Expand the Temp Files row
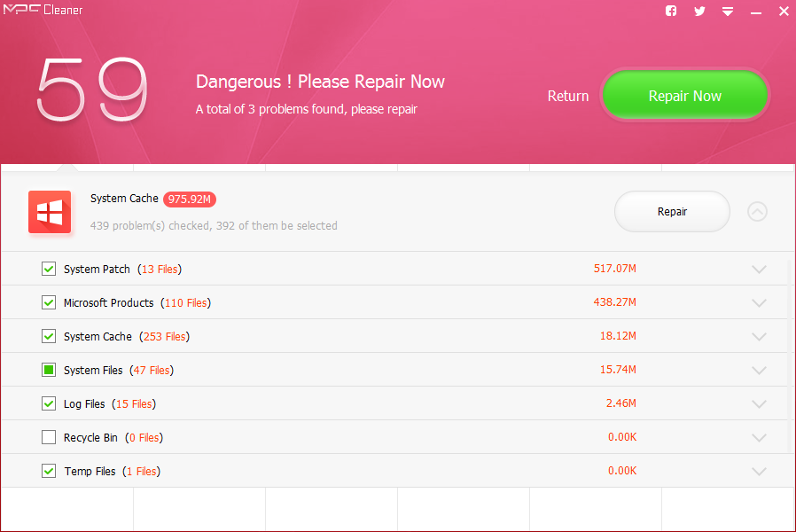The width and height of the screenshot is (796, 532). tap(759, 472)
